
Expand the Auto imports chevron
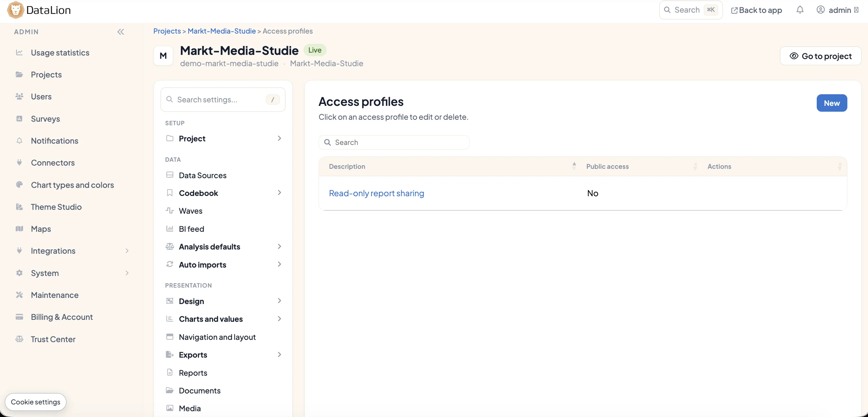pyautogui.click(x=279, y=265)
